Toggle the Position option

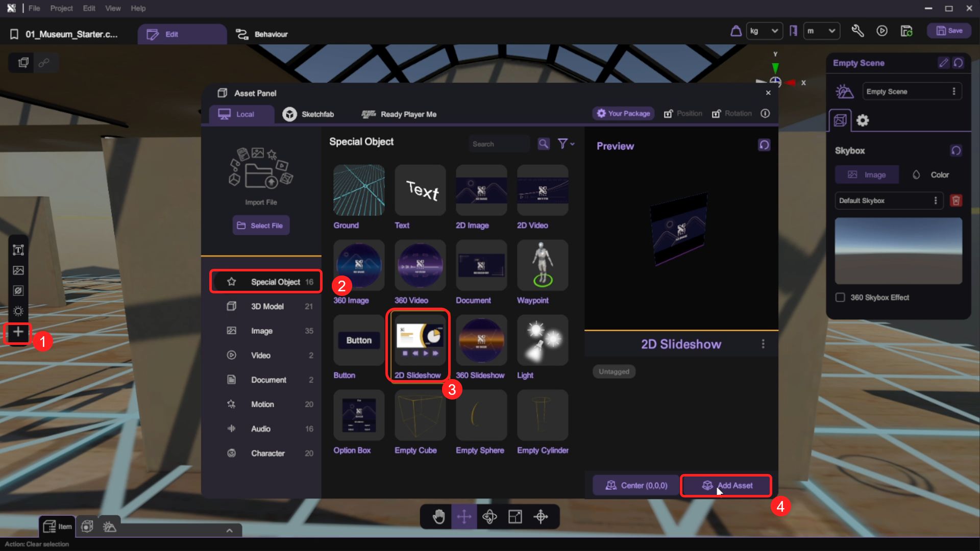[x=682, y=113]
